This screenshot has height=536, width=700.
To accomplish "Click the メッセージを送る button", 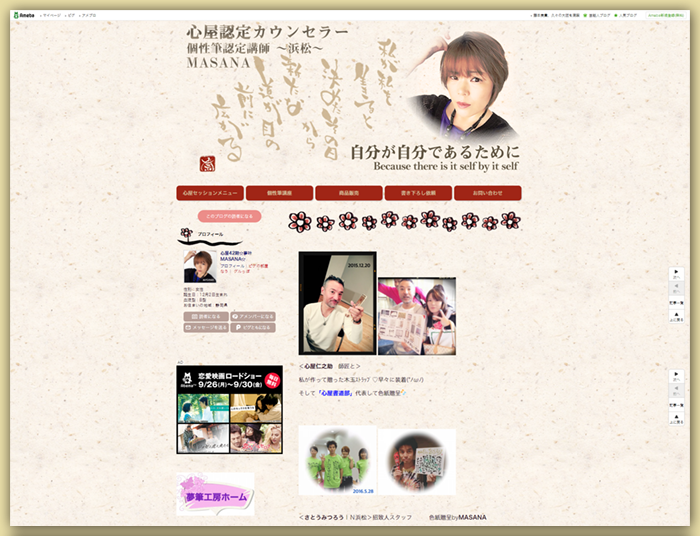I will [206, 328].
